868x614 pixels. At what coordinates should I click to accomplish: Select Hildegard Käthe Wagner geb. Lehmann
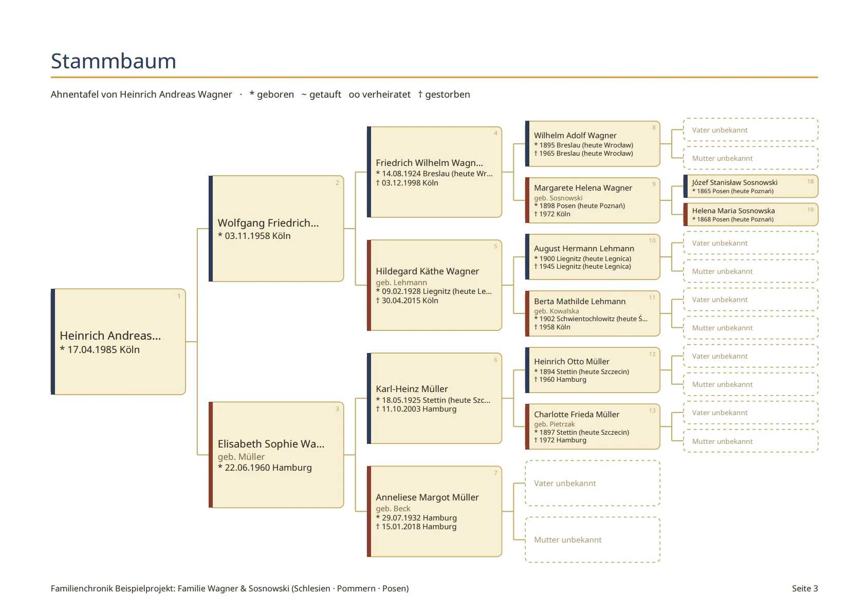434,285
